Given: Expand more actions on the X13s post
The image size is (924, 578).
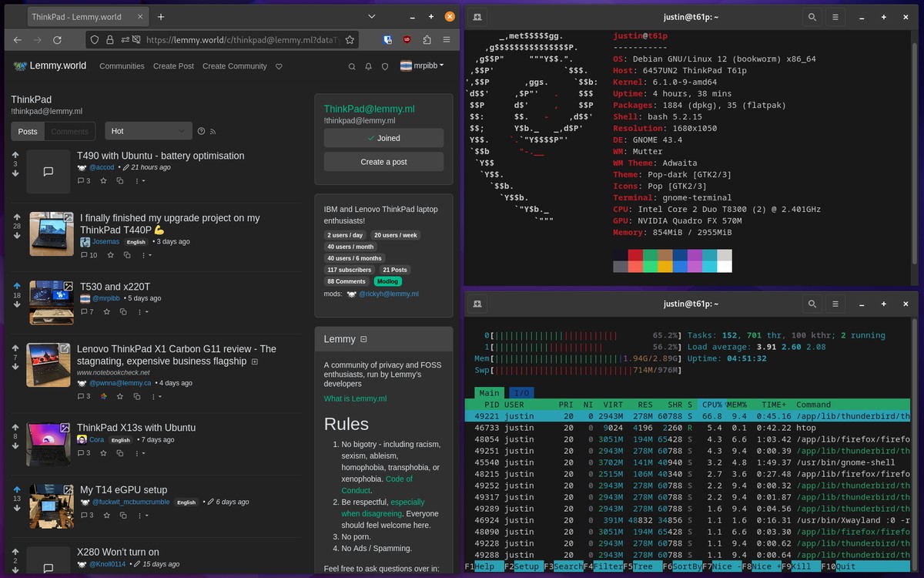Looking at the screenshot, I should [x=140, y=452].
